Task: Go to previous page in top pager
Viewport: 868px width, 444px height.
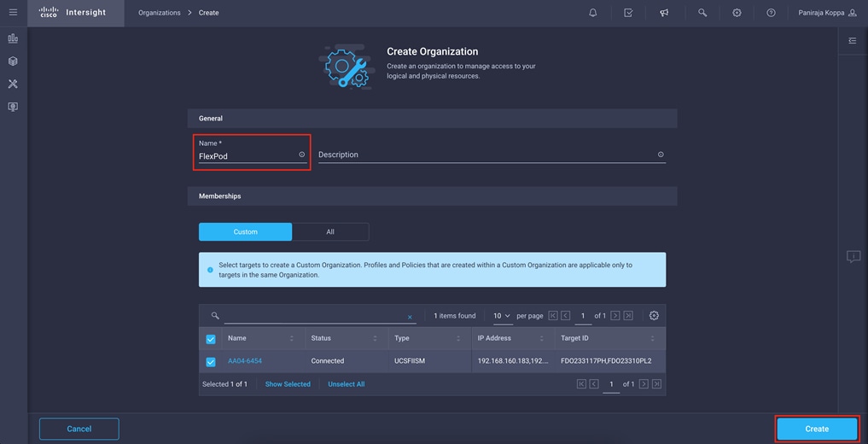Action: pos(565,316)
